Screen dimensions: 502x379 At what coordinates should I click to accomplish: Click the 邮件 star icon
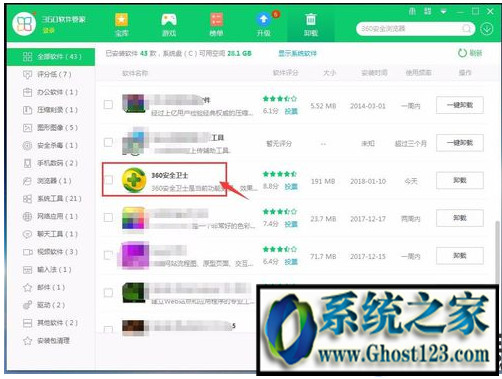point(27,287)
